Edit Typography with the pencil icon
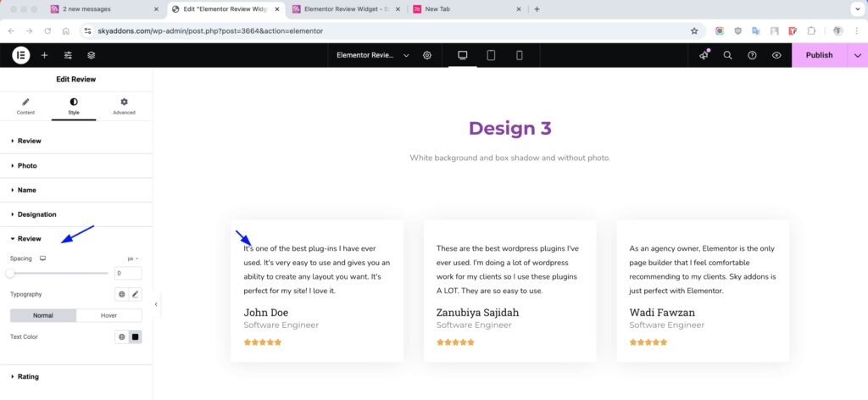 click(x=135, y=294)
